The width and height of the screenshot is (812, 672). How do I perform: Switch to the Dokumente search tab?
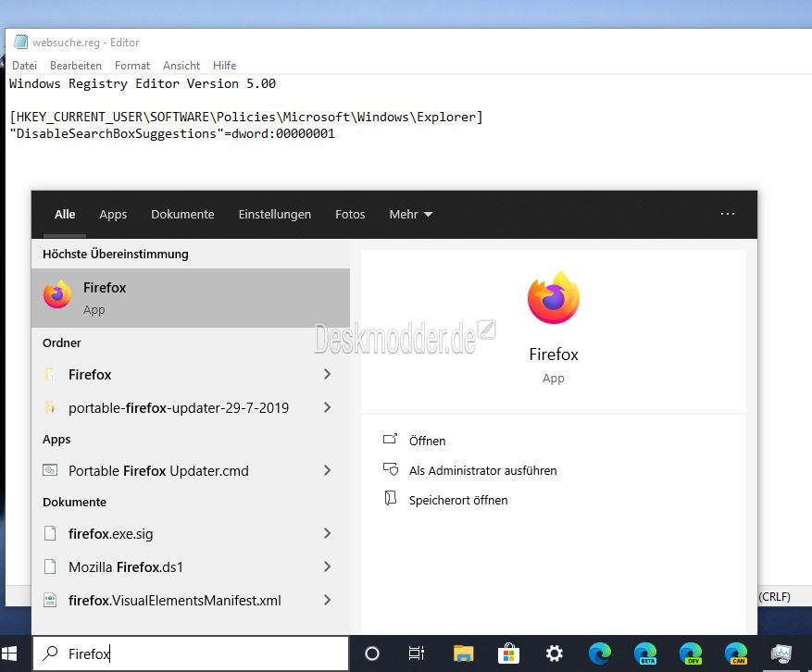click(x=182, y=215)
